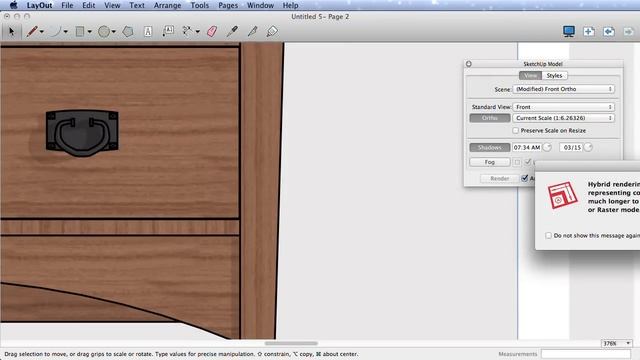Viewport: 640px width, 360px height.
Task: Expand the Circle tool options arrow
Action: point(113,32)
